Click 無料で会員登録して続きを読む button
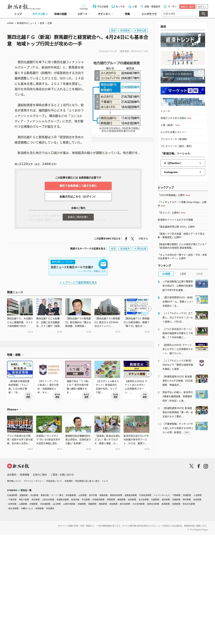The image size is (215, 644). [78, 186]
